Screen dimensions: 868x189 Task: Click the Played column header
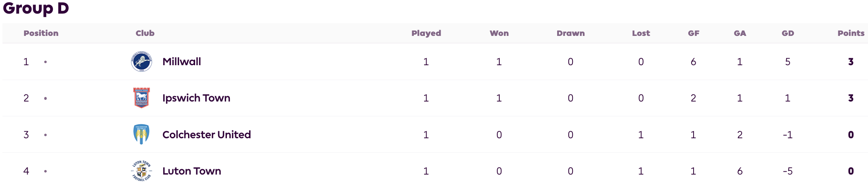point(426,33)
